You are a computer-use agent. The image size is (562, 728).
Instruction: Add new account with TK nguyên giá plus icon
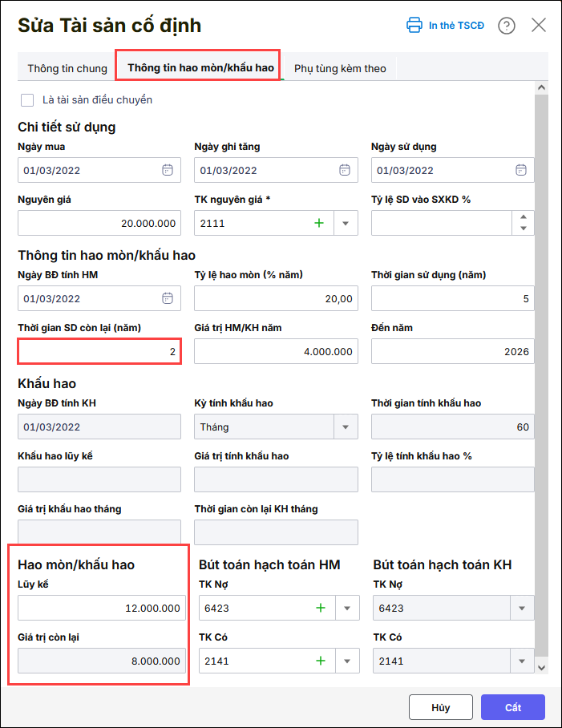pos(319,223)
